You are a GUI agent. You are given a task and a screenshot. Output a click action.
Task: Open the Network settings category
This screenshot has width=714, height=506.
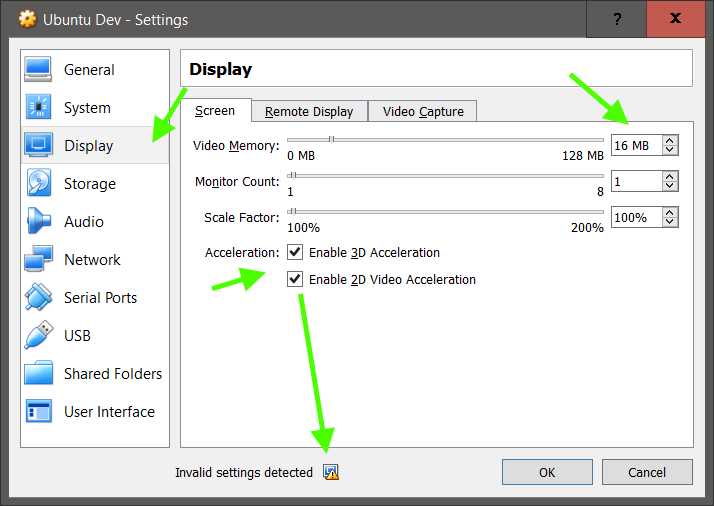click(95, 259)
